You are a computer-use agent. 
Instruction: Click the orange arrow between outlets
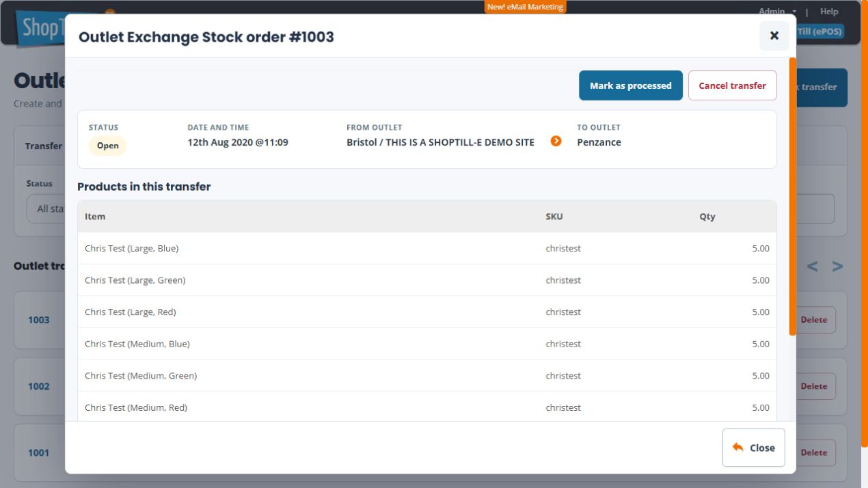click(556, 141)
